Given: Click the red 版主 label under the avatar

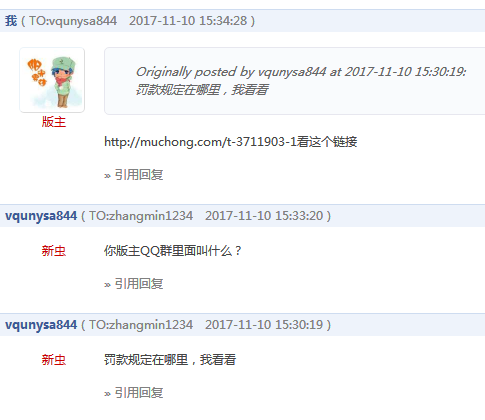Looking at the screenshot, I should tap(54, 122).
